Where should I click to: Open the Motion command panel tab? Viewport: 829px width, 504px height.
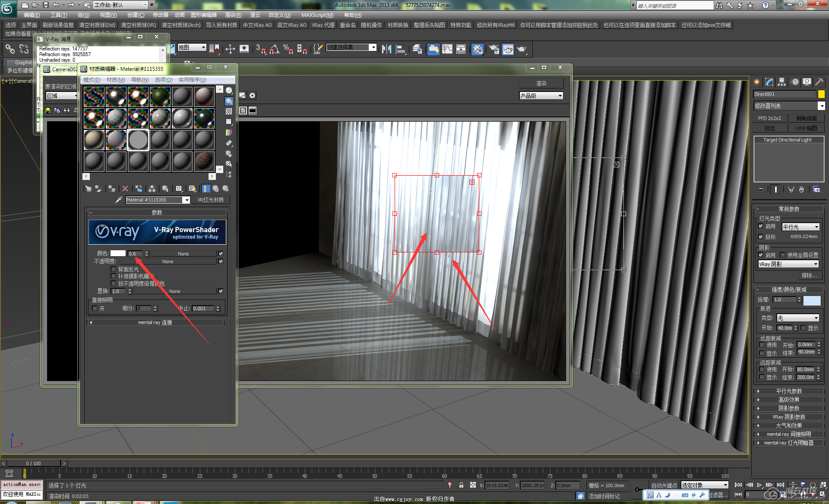point(795,82)
